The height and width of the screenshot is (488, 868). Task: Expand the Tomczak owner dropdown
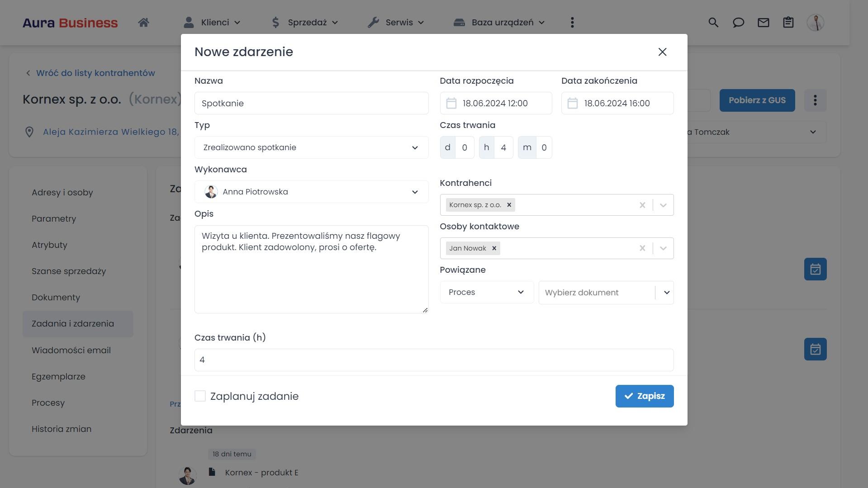(812, 132)
